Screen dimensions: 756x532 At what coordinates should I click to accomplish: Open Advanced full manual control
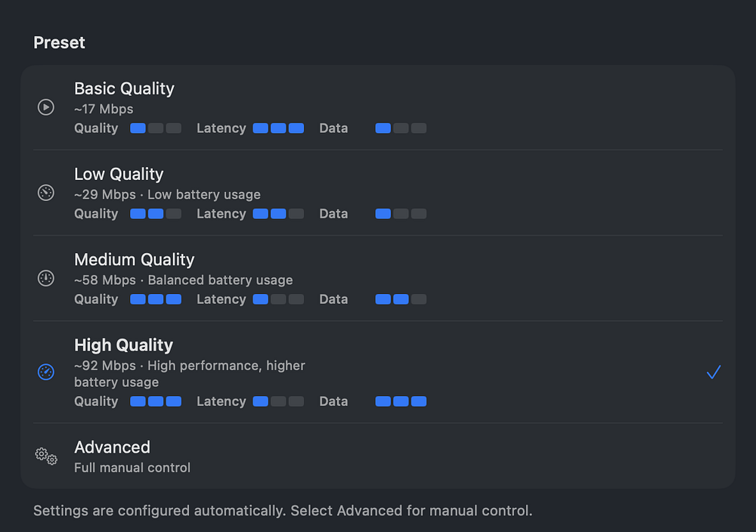(112, 447)
